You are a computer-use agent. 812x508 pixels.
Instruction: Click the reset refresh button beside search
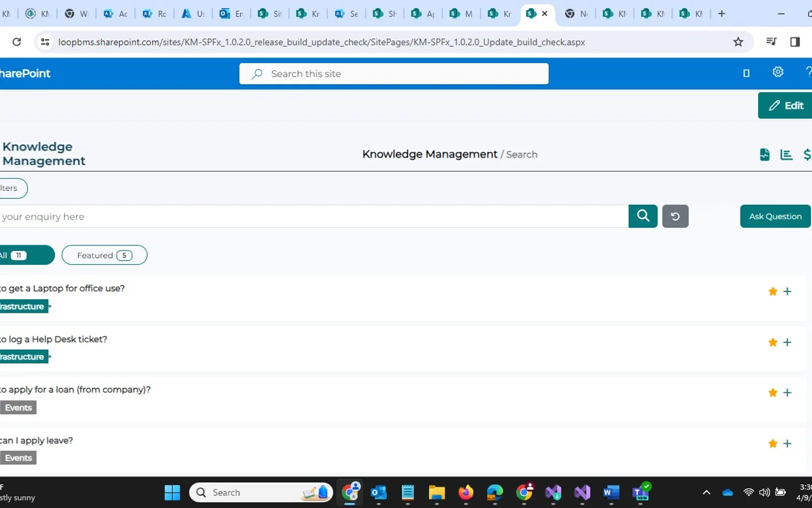(x=675, y=216)
